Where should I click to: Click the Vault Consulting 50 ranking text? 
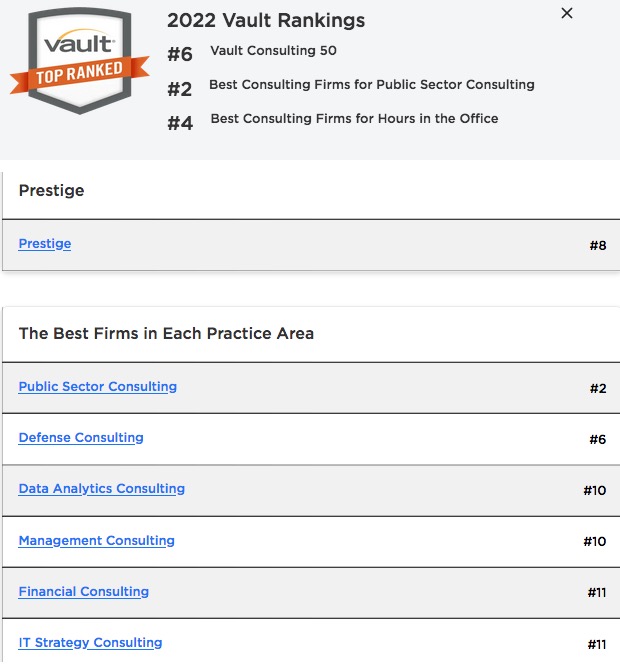(273, 51)
